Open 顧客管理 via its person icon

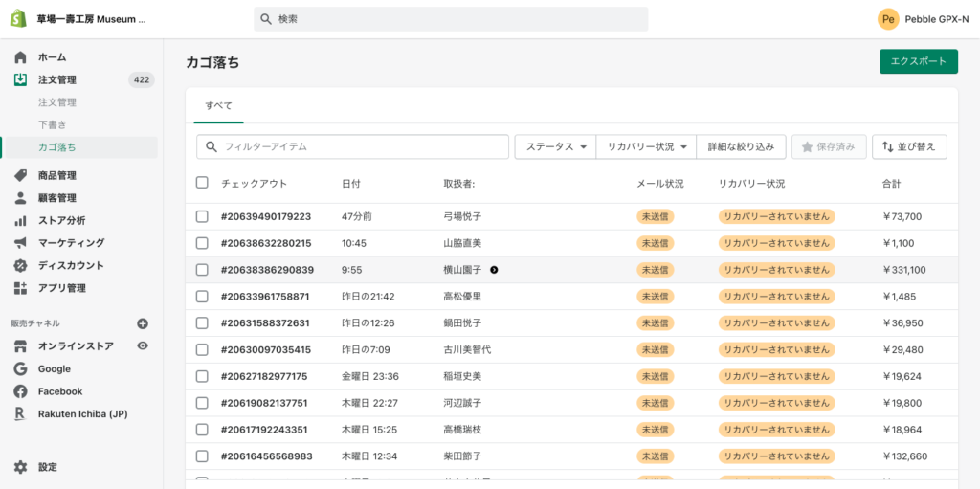pos(20,198)
